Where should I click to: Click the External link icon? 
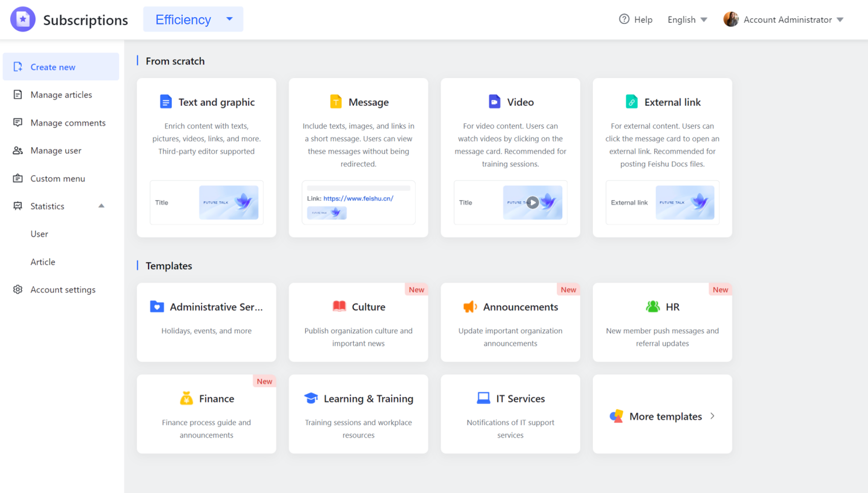631,101
